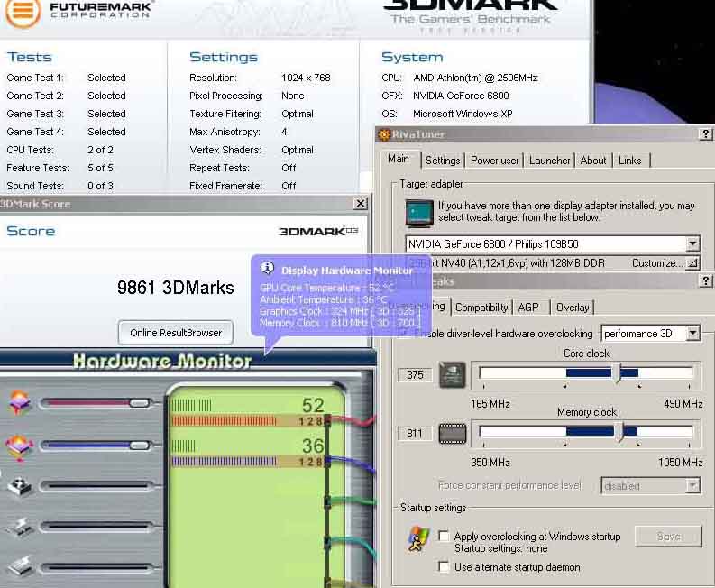
Task: Check Use alternate startup daemon
Action: [x=444, y=566]
